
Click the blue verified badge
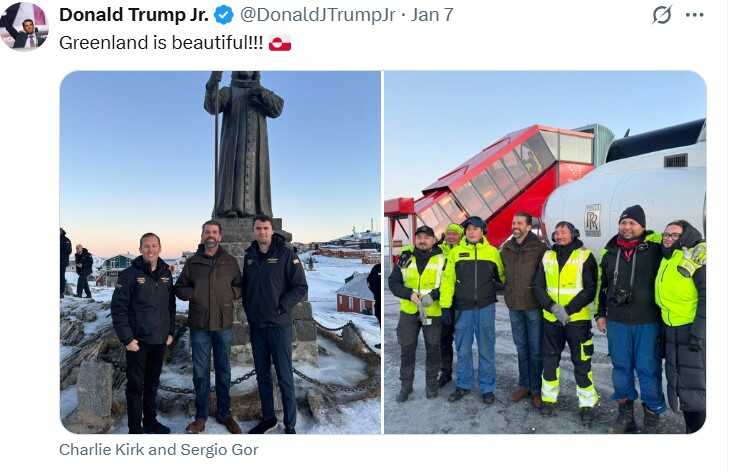[224, 15]
